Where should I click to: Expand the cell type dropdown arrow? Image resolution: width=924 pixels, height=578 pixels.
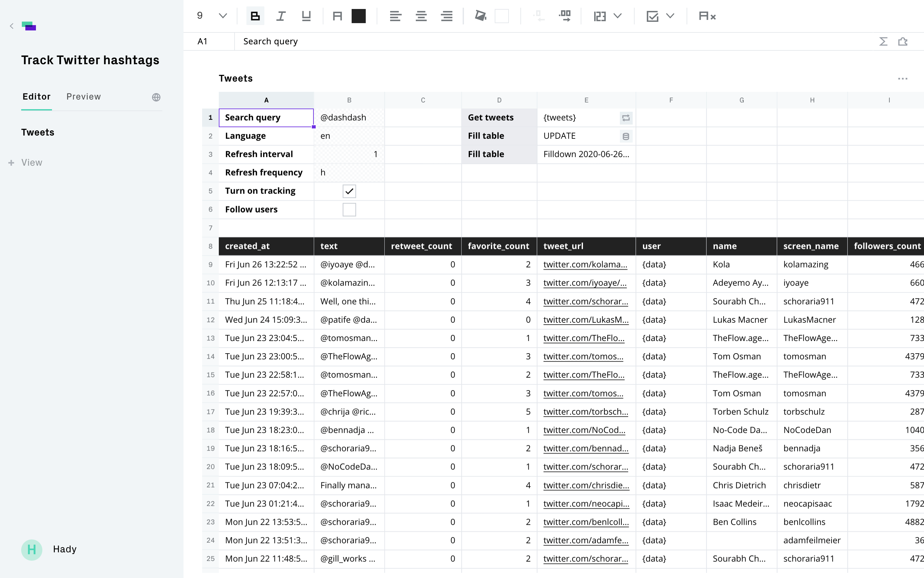670,16
